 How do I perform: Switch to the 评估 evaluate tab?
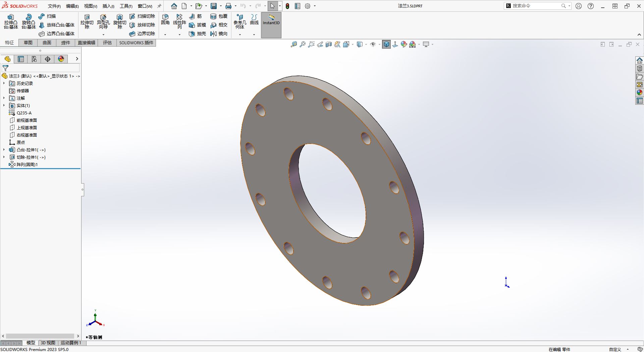tap(107, 43)
